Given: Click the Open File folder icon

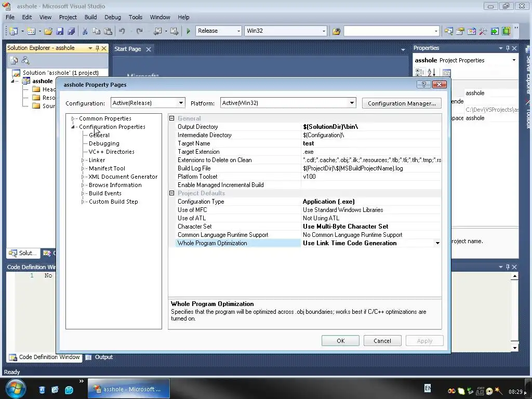Looking at the screenshot, I should [48, 31].
